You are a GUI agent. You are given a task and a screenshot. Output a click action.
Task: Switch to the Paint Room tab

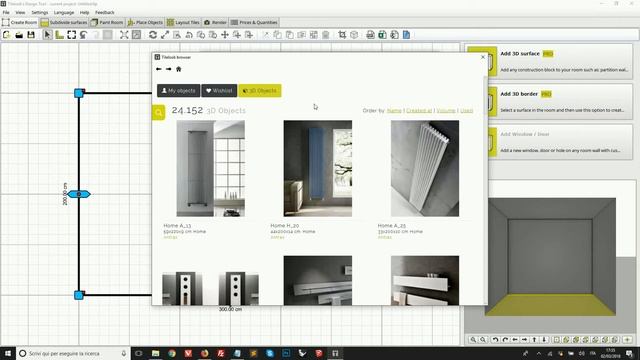107,22
